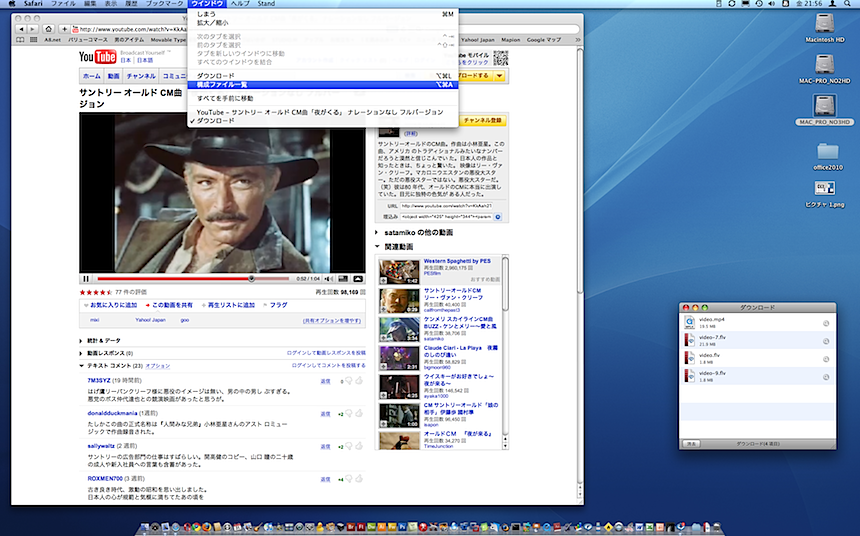Choose 拡大／縮小 in Window menu

click(322, 22)
